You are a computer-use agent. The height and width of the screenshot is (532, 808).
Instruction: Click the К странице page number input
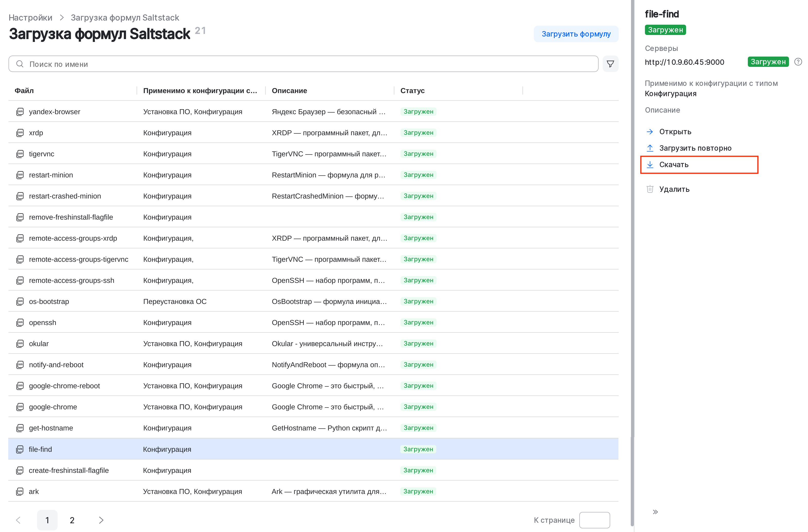594,520
